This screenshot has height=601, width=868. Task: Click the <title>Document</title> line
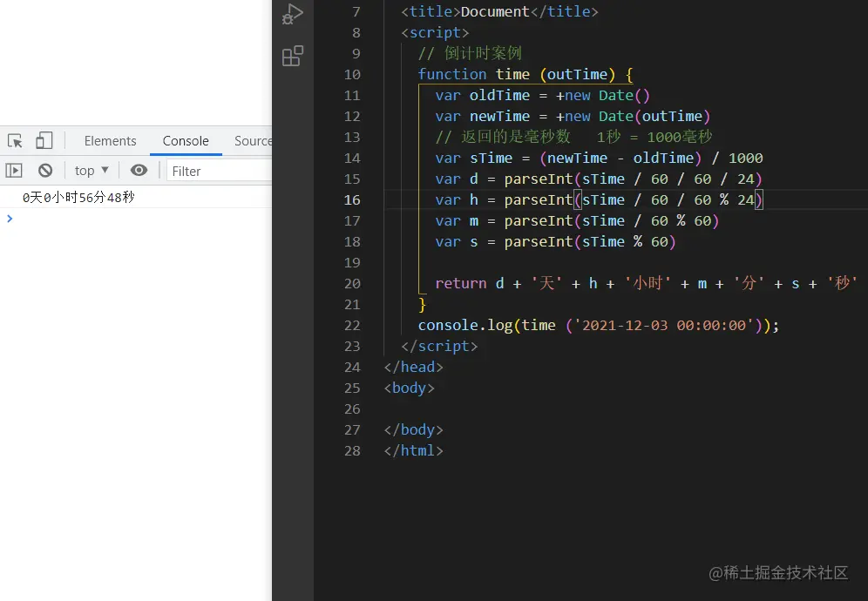[499, 11]
